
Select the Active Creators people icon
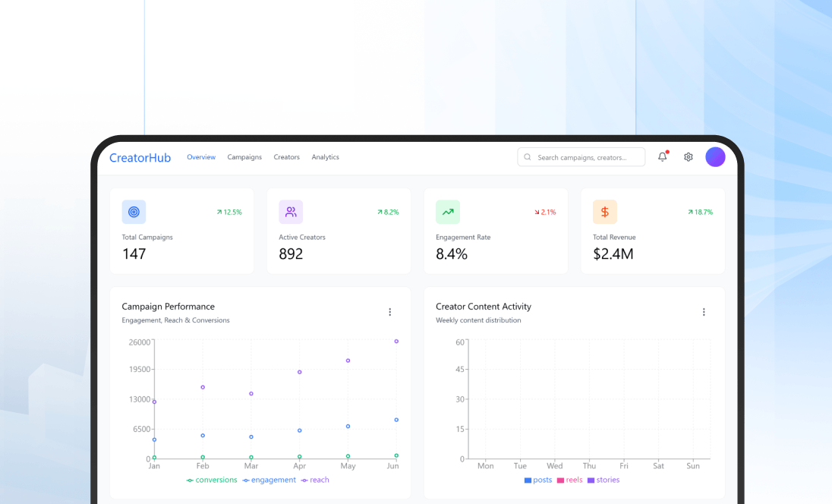click(x=291, y=212)
